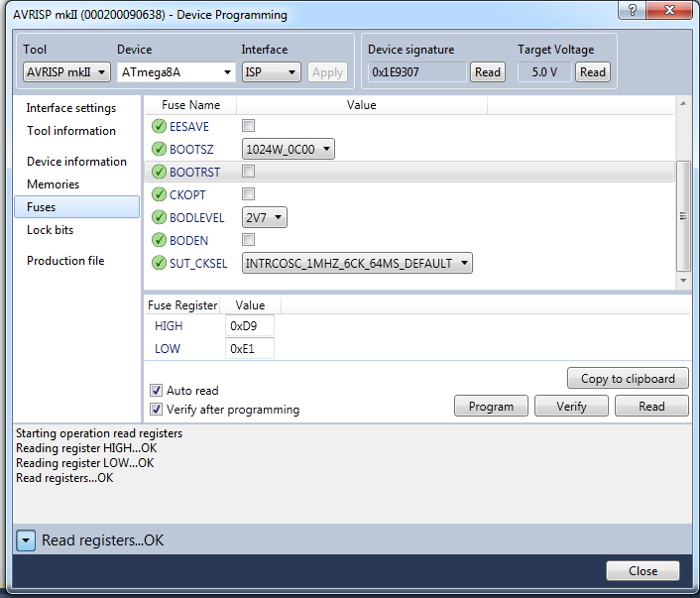700x598 pixels.
Task: Click the target voltage field 5.0 V
Action: tap(544, 72)
